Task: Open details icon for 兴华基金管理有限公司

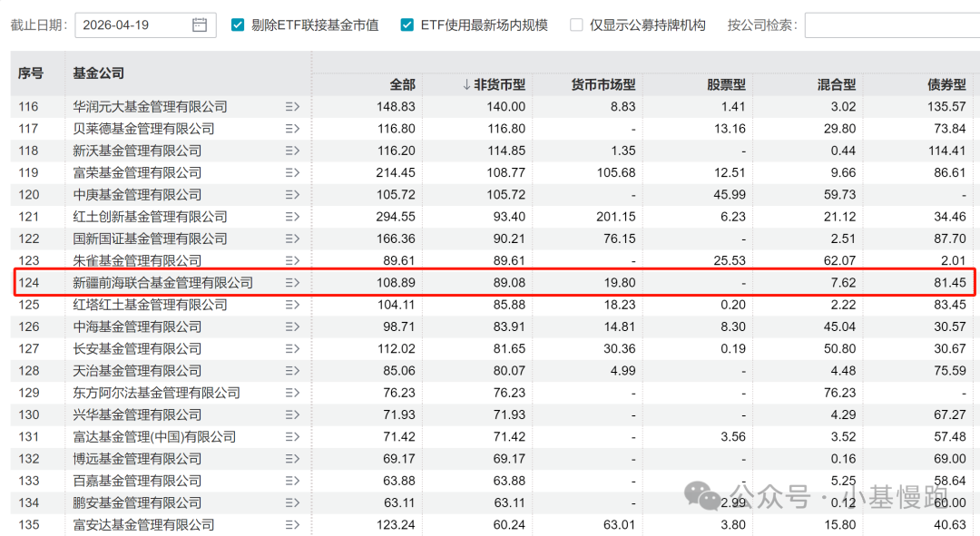Action: coord(292,414)
